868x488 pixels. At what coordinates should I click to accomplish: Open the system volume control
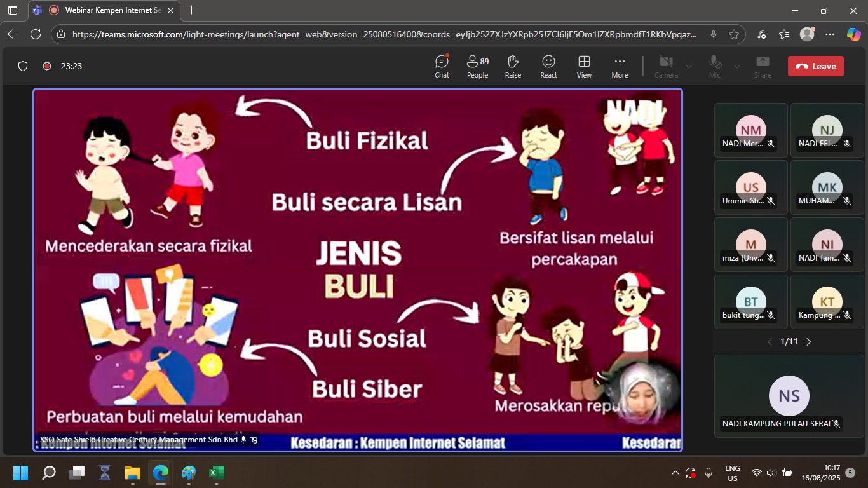tap(771, 473)
